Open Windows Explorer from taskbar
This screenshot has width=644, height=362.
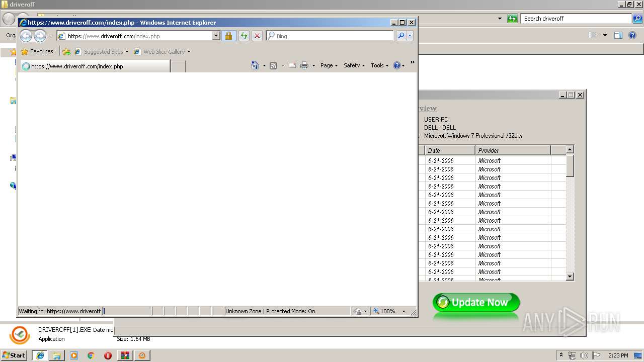click(57, 355)
